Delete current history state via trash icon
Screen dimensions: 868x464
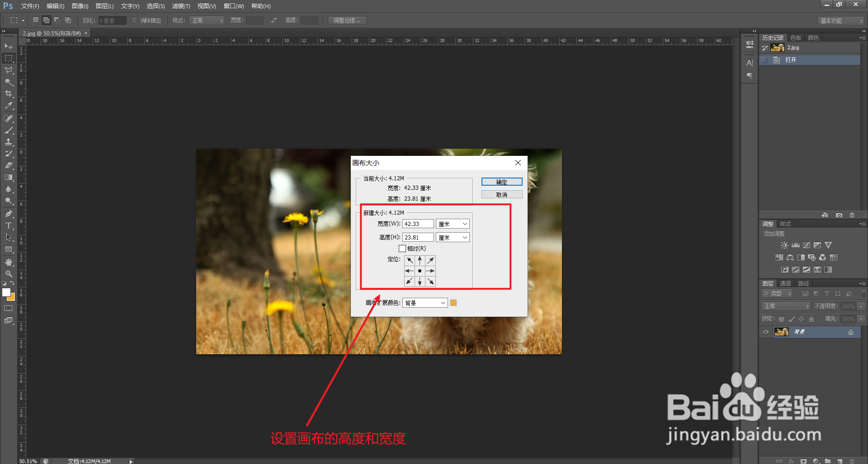852,215
